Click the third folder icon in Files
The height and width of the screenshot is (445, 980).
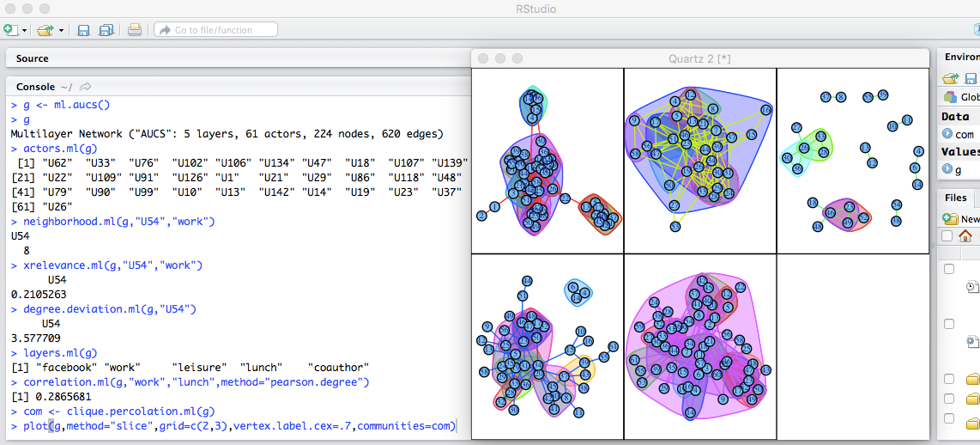point(973,423)
